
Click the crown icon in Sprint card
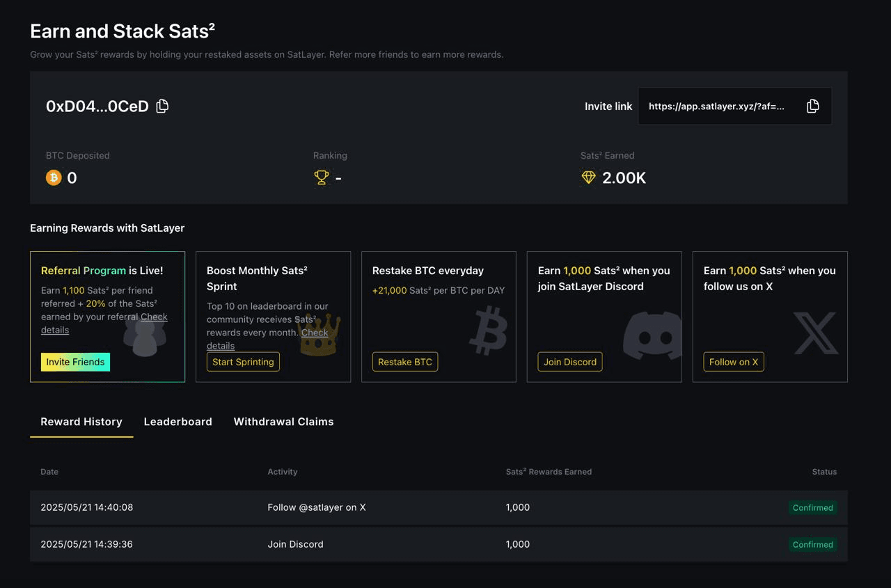320,335
